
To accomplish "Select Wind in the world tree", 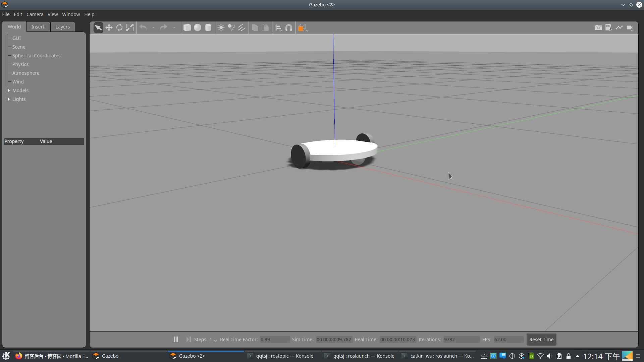I will click(x=18, y=82).
